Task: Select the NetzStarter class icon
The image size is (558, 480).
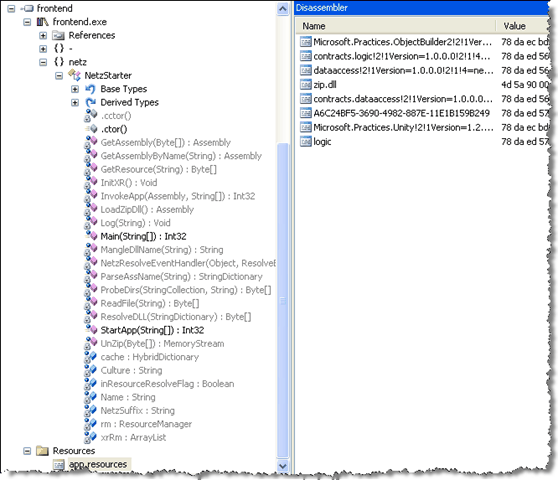Action: 75,75
